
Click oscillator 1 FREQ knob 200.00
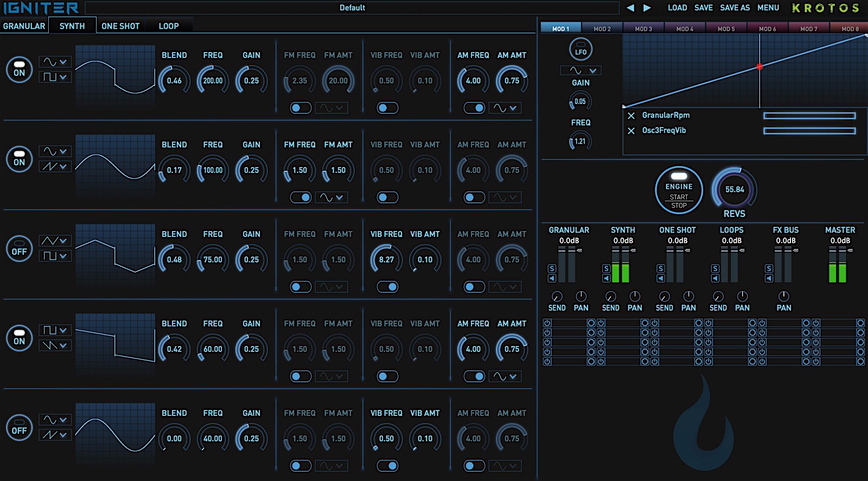213,81
